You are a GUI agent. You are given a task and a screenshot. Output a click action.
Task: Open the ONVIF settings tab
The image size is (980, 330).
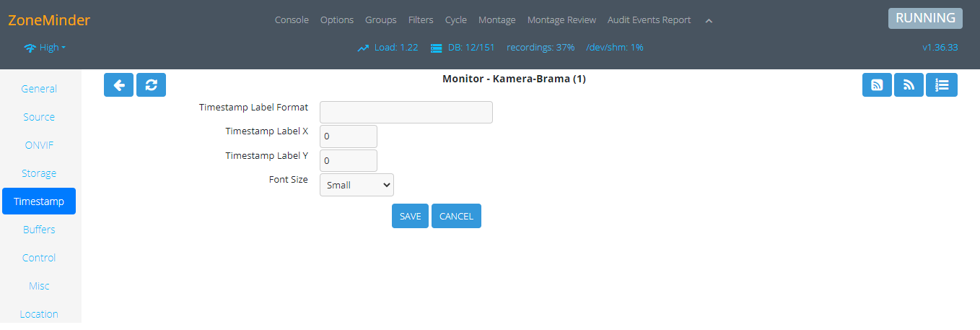39,145
